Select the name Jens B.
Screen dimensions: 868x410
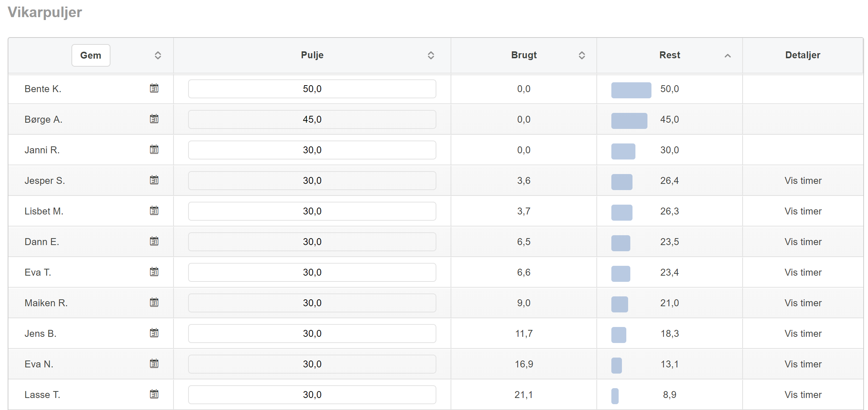tap(40, 334)
